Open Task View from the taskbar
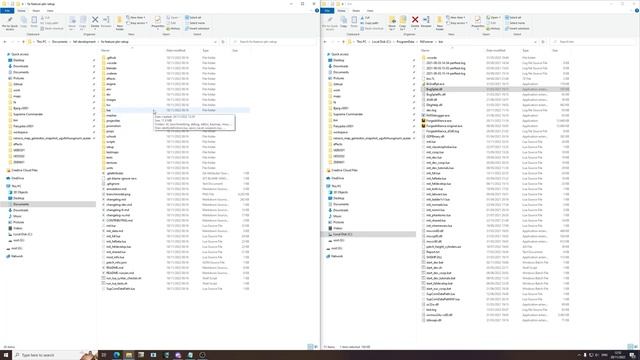 tap(104, 355)
